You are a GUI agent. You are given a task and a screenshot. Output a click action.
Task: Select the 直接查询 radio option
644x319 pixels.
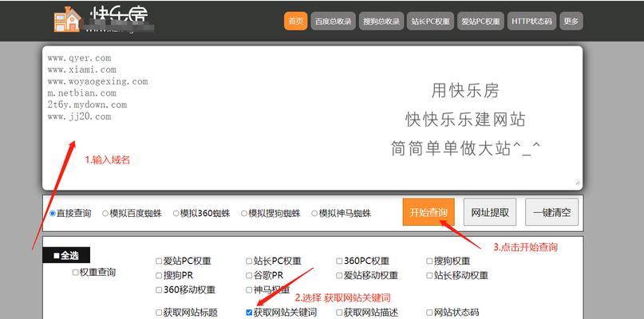[52, 214]
